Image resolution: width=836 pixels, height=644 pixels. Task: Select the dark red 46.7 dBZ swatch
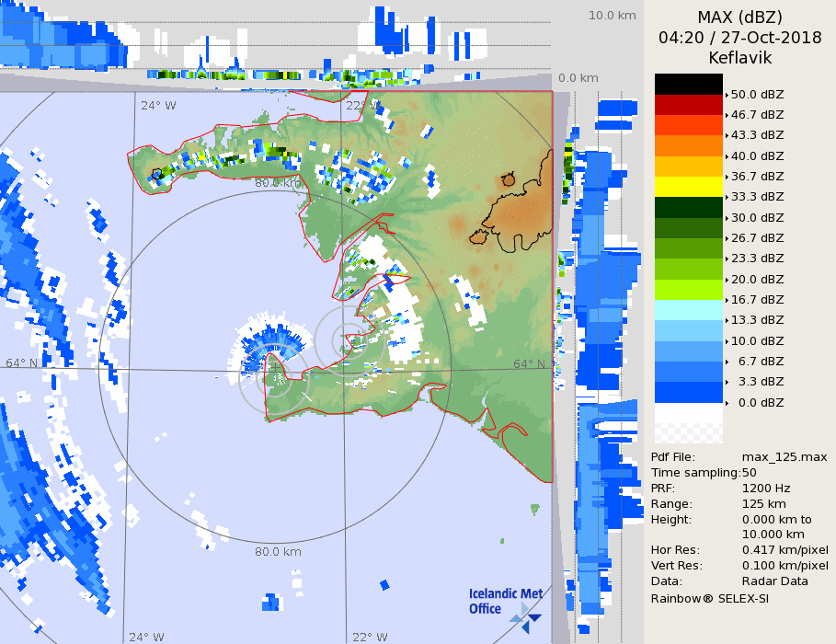click(688, 105)
